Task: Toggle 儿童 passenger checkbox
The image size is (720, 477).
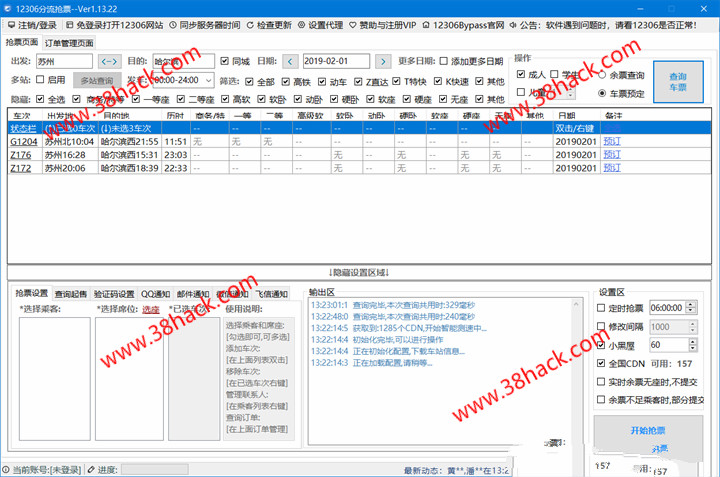Action: coord(521,92)
